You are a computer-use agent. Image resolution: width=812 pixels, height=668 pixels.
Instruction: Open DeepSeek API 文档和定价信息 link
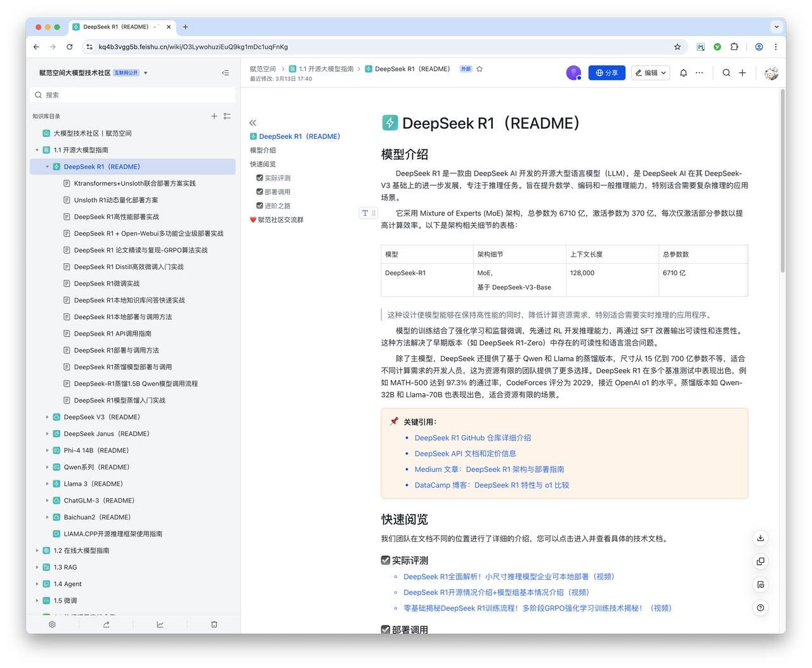465,454
